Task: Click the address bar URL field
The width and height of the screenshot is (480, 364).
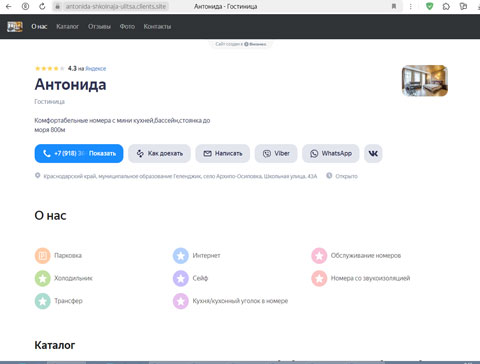Action: (115, 6)
